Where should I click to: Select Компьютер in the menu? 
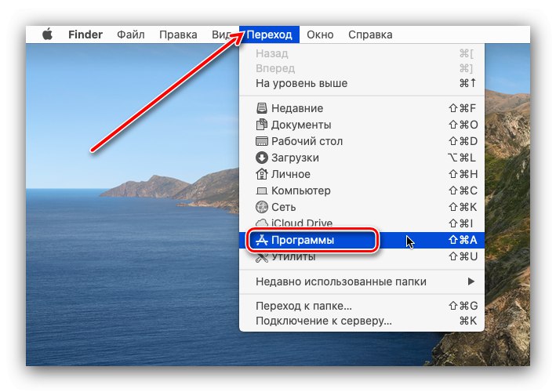[362, 191]
